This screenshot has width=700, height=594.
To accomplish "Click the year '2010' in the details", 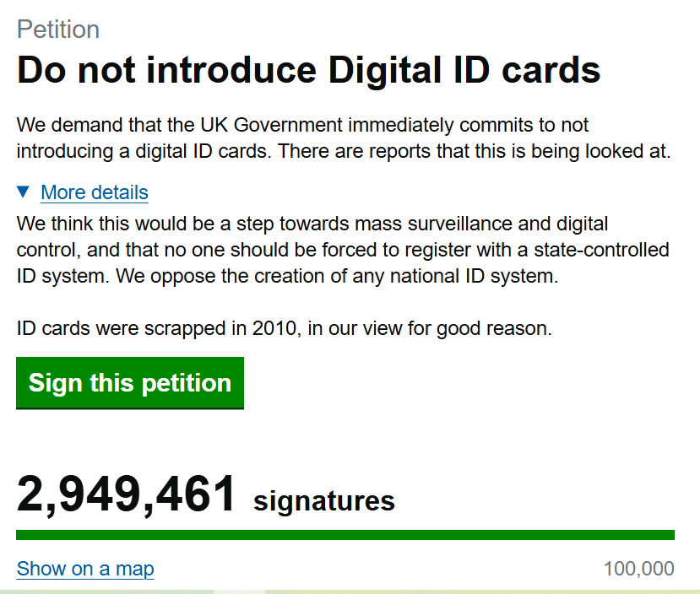I will (274, 328).
